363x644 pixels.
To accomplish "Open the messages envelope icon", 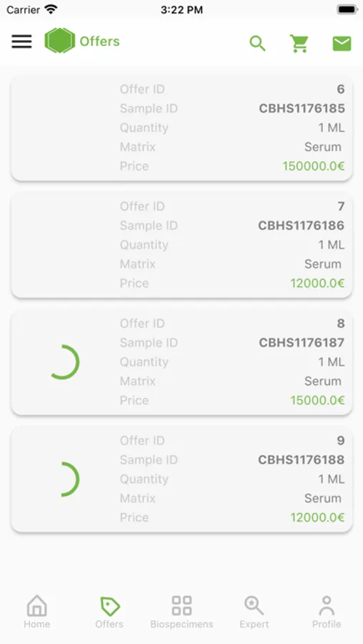I will pyautogui.click(x=342, y=43).
